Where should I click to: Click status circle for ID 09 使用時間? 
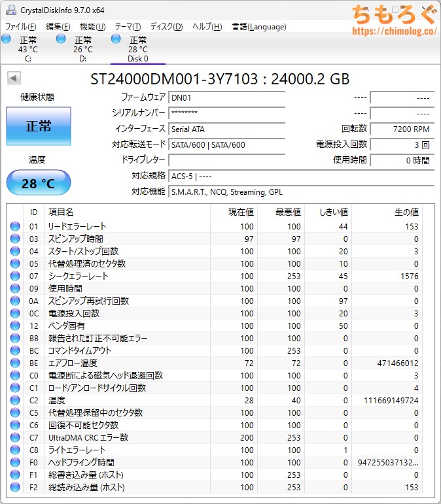pyautogui.click(x=15, y=288)
